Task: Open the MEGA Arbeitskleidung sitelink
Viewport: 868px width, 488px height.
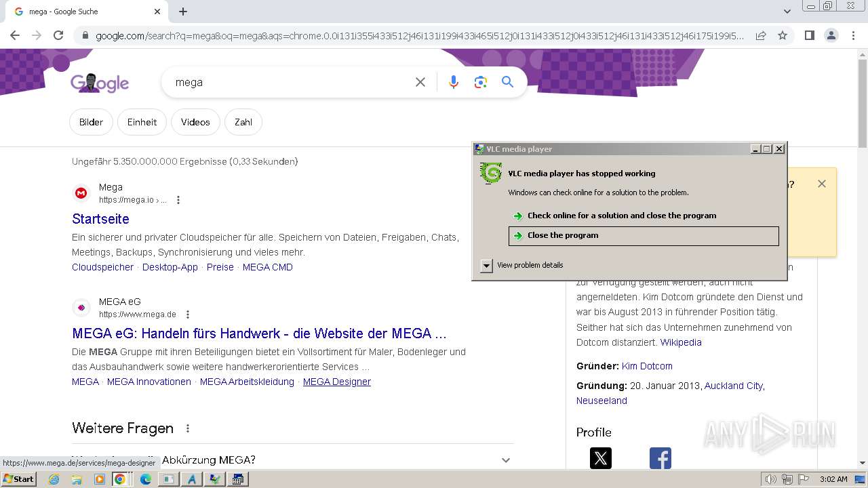Action: 247,382
